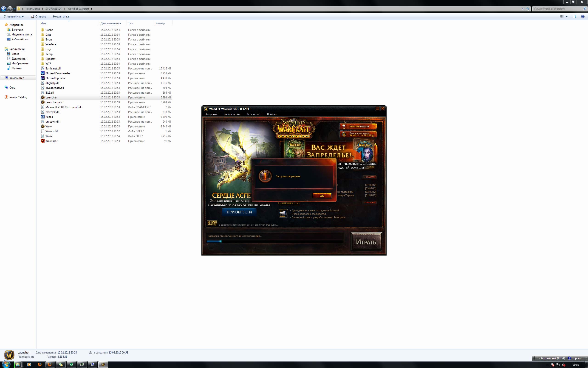Expand the Компьютер breadcrumb arrow

(43, 9)
